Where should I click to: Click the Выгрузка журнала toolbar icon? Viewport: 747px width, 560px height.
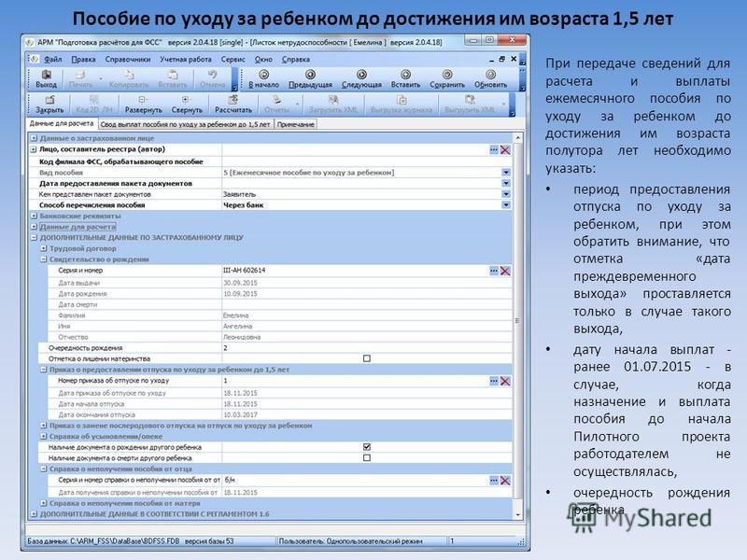(402, 104)
